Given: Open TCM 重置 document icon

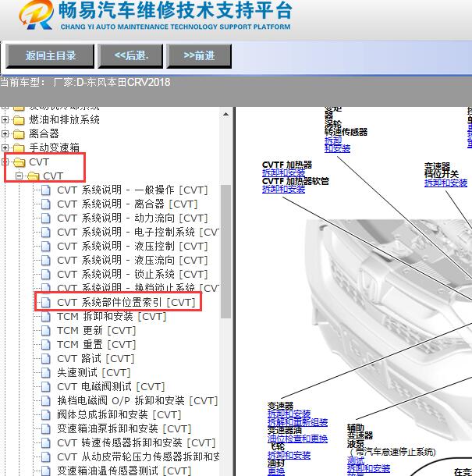Looking at the screenshot, I should click(x=46, y=345).
